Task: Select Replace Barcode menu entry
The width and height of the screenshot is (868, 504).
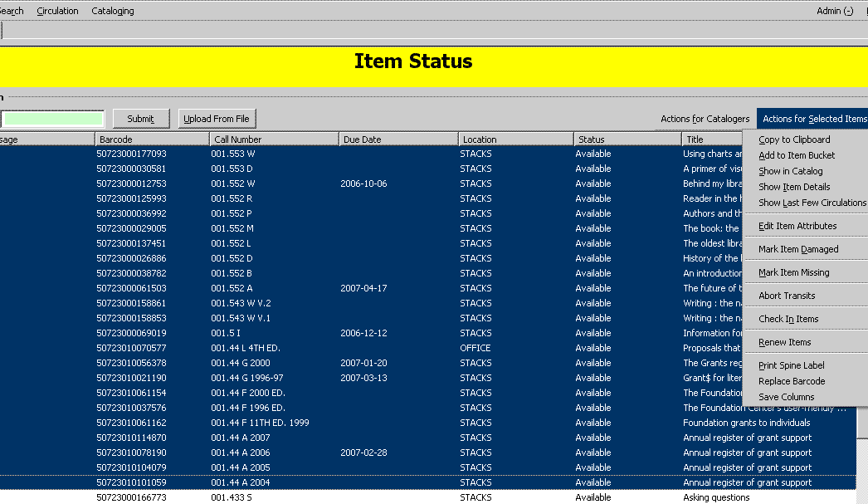Action: 792,381
